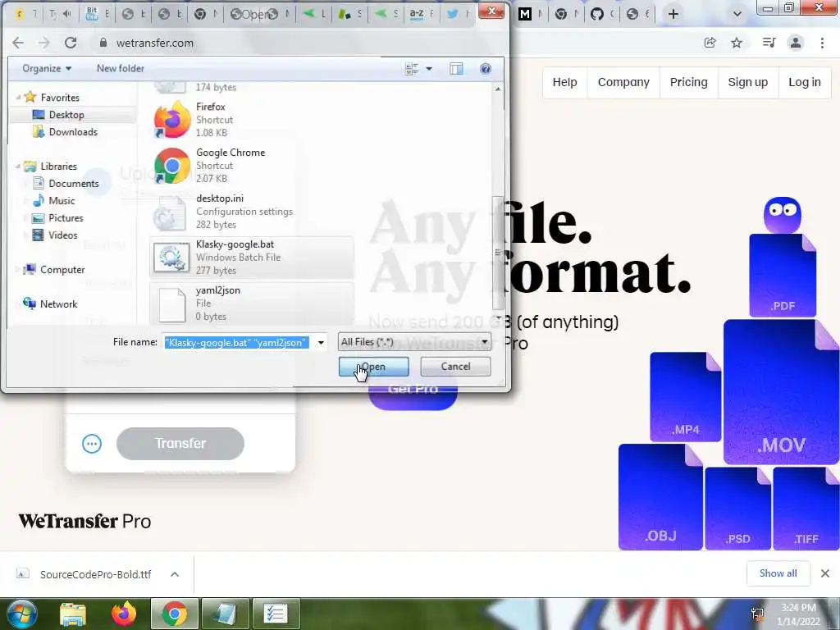The height and width of the screenshot is (630, 840).
Task: Share this page icon in Chrome toolbar
Action: coord(710,43)
